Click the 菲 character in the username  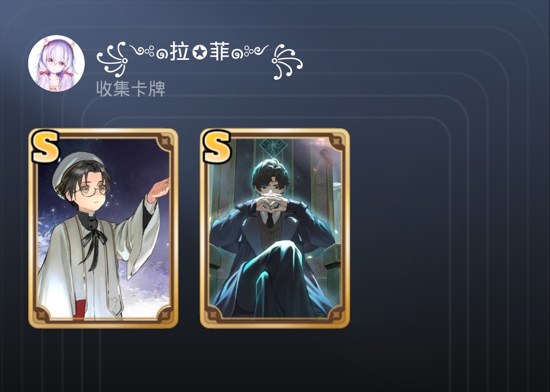coord(220,53)
